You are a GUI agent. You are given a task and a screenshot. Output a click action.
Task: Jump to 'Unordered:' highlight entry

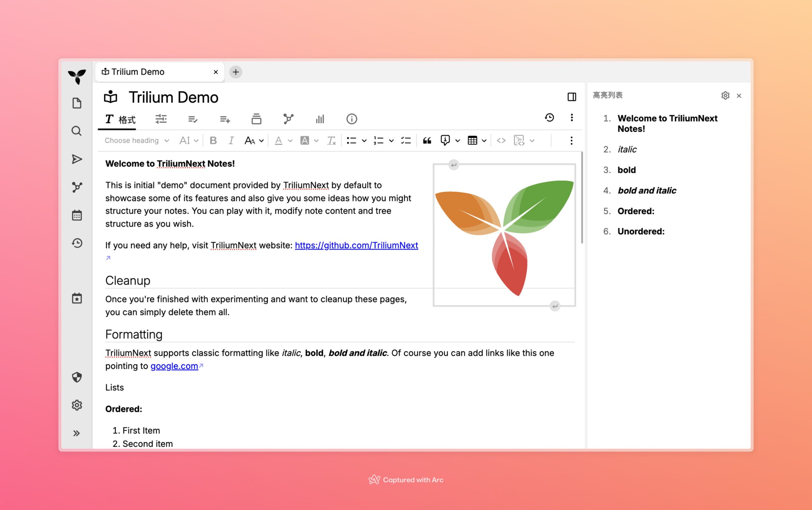click(x=641, y=232)
